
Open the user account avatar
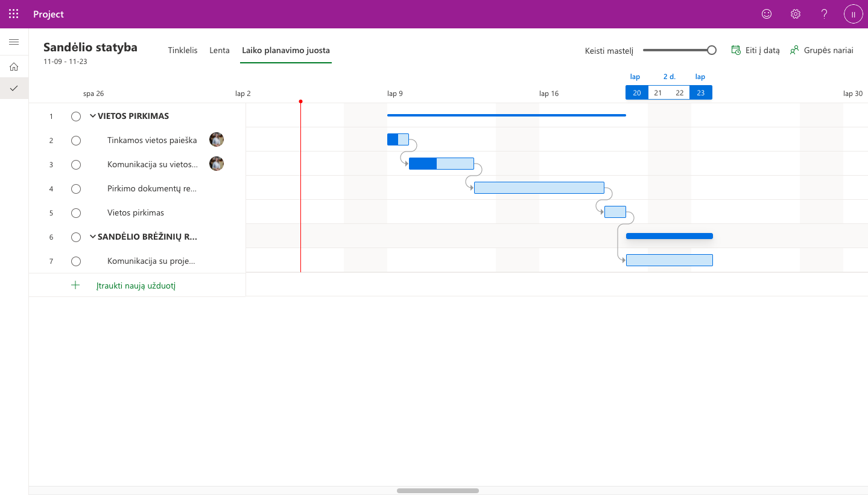coord(854,14)
